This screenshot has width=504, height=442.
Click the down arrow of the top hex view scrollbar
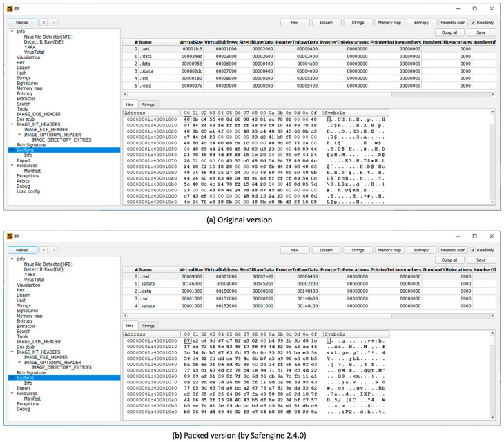pyautogui.click(x=492, y=202)
